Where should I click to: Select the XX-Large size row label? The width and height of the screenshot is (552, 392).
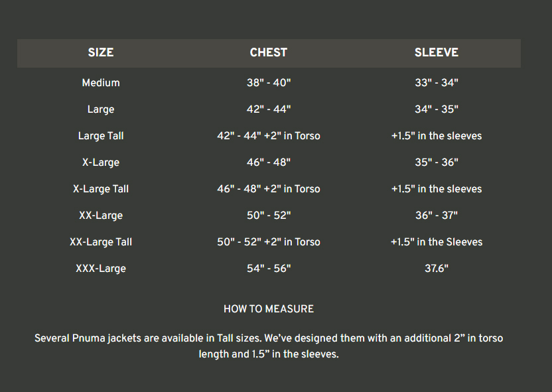click(x=101, y=216)
